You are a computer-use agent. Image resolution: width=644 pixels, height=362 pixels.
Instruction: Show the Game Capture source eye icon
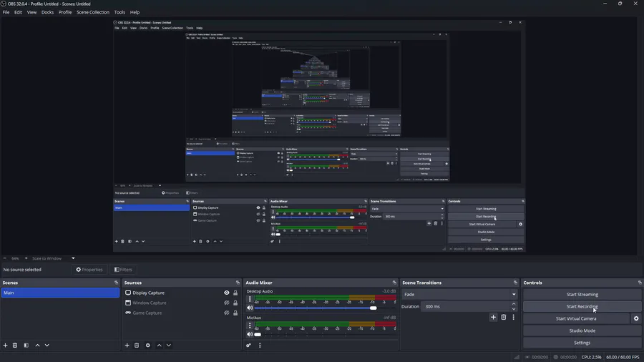coord(226,313)
